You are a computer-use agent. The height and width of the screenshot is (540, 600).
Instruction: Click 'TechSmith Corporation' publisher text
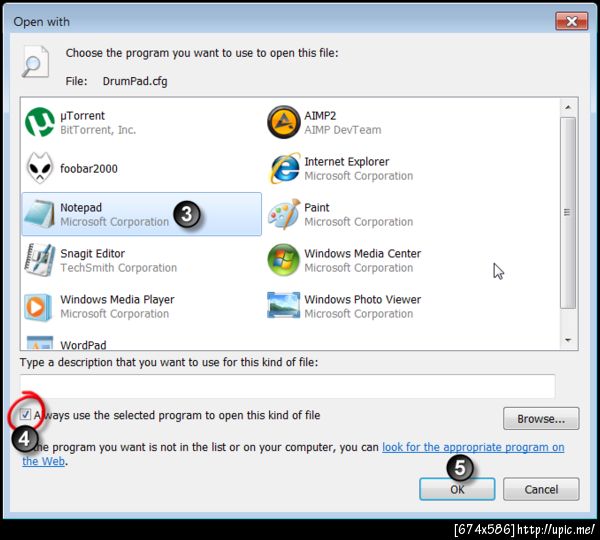coord(119,268)
